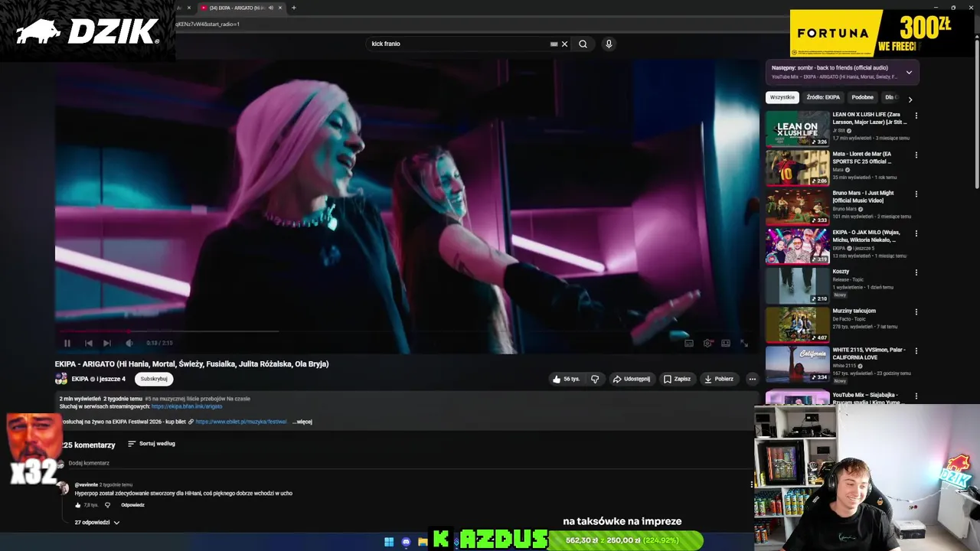Screen dimensions: 980x551
Task: Open File Explorer from the taskbar
Action: coord(423,542)
